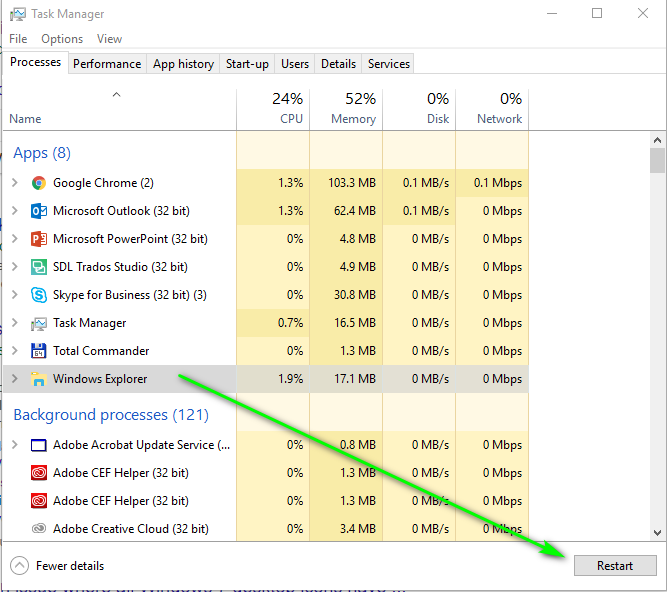Minimize the Task Manager window
This screenshot has width=667, height=592.
click(552, 13)
